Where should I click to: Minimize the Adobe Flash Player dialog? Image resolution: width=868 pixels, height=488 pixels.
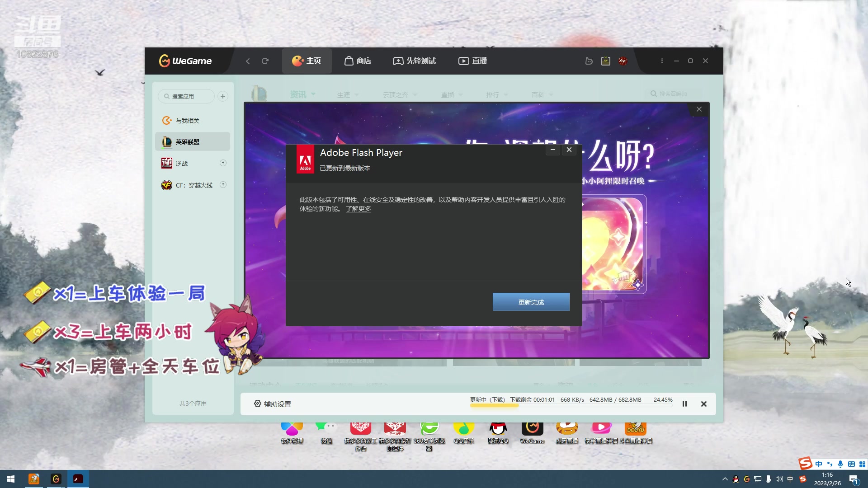click(552, 150)
